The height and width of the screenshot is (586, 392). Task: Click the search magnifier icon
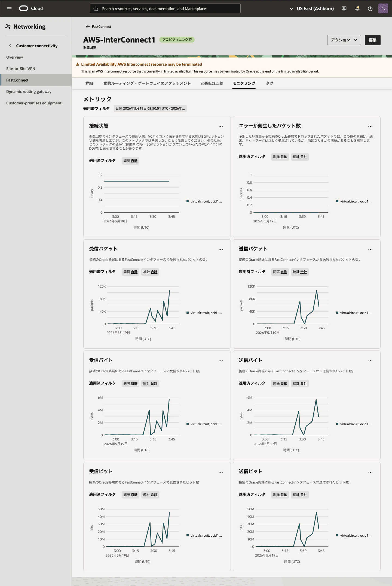click(x=96, y=9)
